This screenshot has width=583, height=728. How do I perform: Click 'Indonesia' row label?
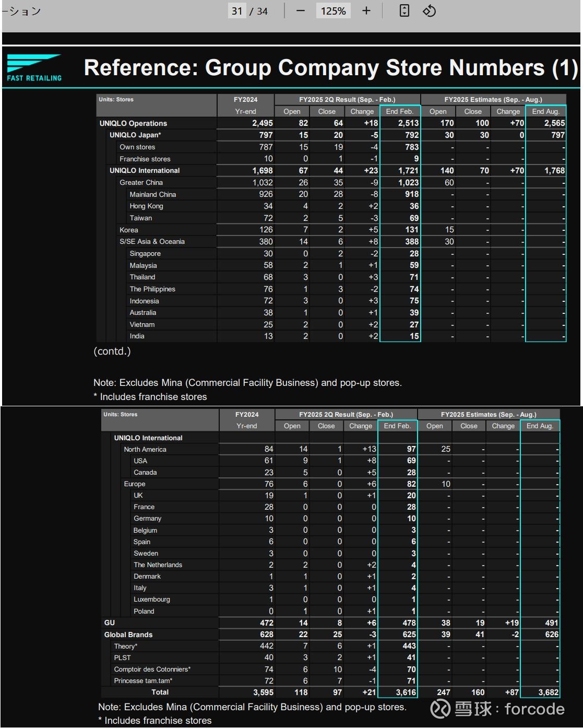click(x=145, y=301)
